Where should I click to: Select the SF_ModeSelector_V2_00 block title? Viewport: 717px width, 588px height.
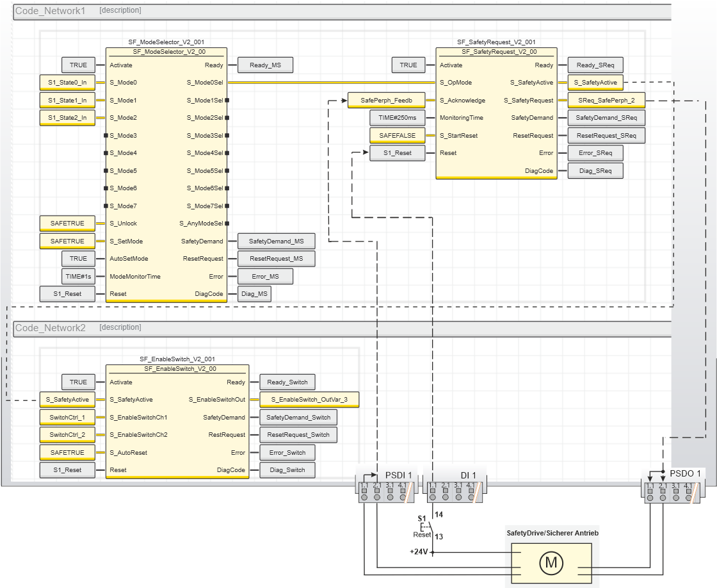[166, 52]
